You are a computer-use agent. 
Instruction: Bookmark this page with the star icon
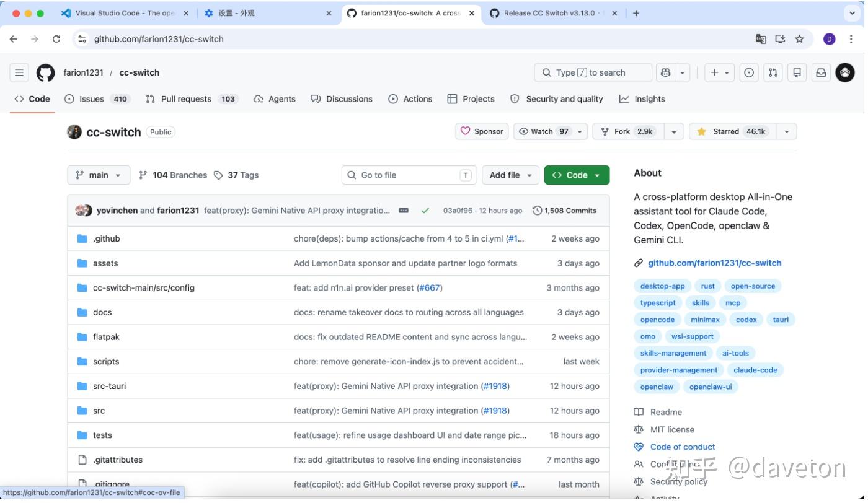tap(799, 39)
